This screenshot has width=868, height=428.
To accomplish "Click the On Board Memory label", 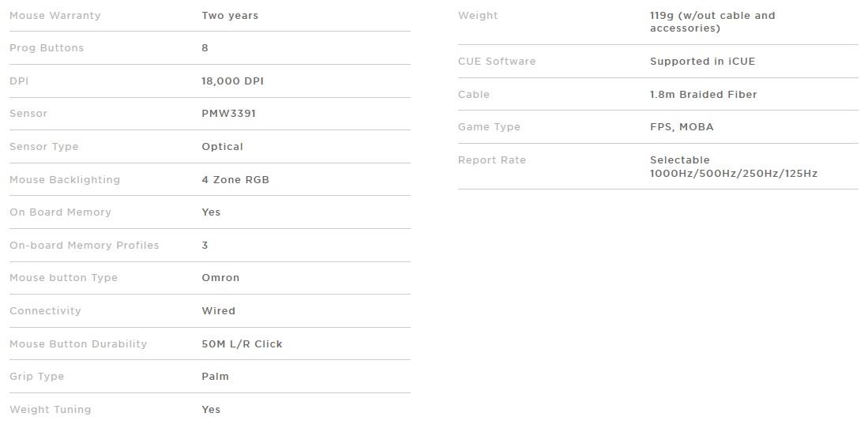I will (60, 212).
